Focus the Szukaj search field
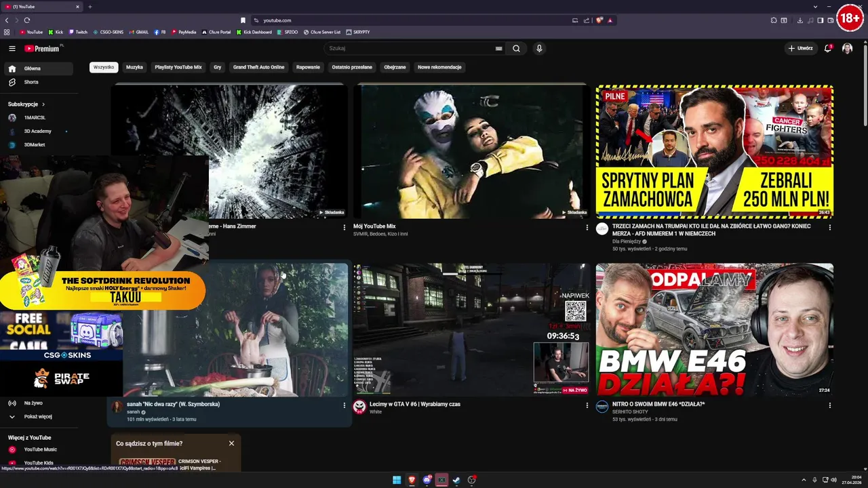Image resolution: width=868 pixels, height=488 pixels. pos(412,49)
